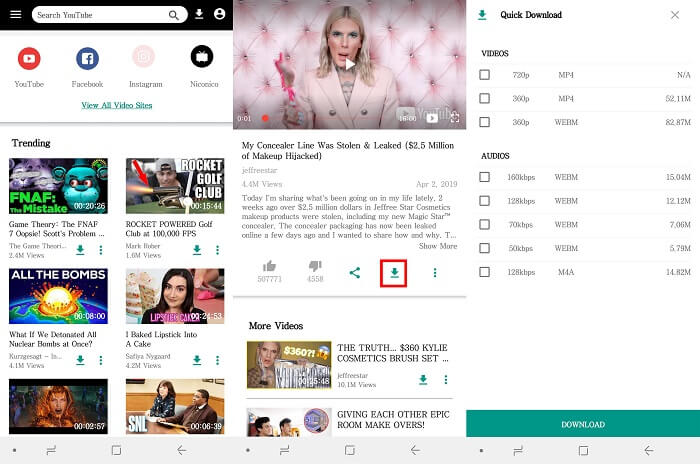Download the Rocket Powered Golf Club video
This screenshot has width=700, height=464.
pos(197,250)
